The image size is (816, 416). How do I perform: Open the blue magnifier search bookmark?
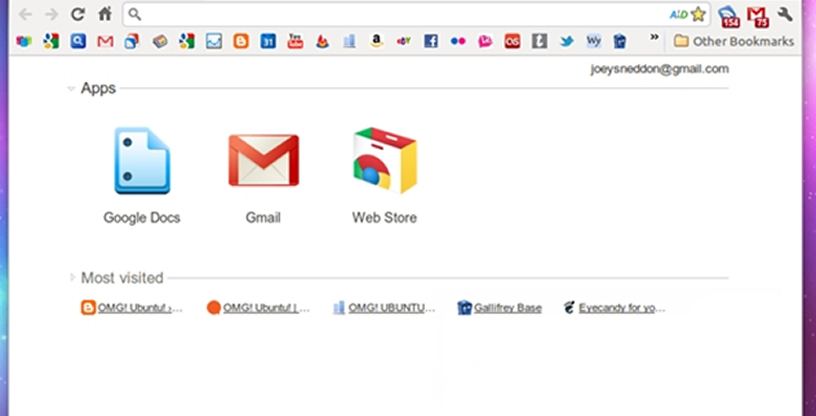[78, 41]
